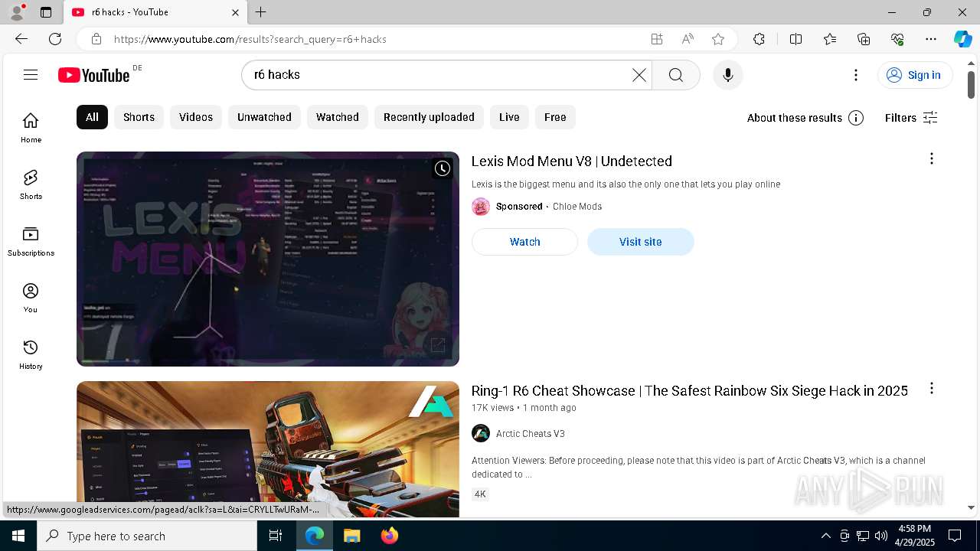Show hidden system tray icons
980x551 pixels.
pyautogui.click(x=825, y=536)
